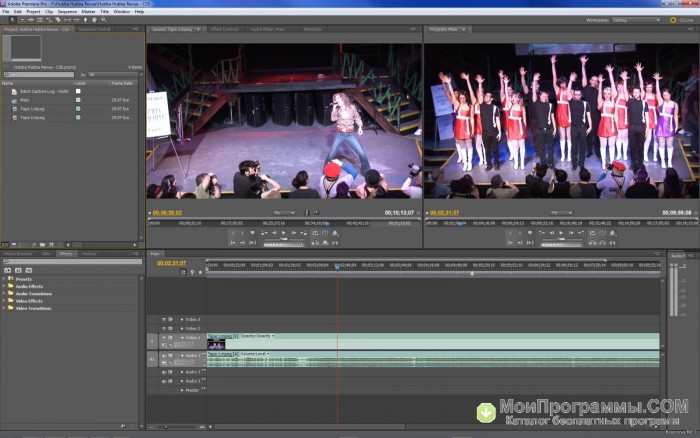Viewport: 700px width, 438px height.
Task: Mute Audio 1 track speaker toggle
Action: 162,355
